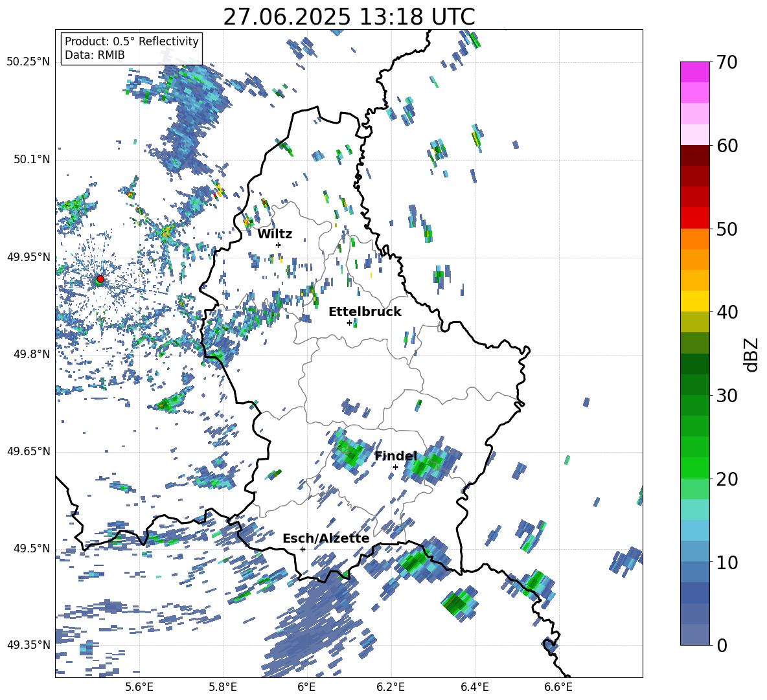Click the 0 label on the colorbar
This screenshot has height=700, width=767.
pyautogui.click(x=722, y=645)
